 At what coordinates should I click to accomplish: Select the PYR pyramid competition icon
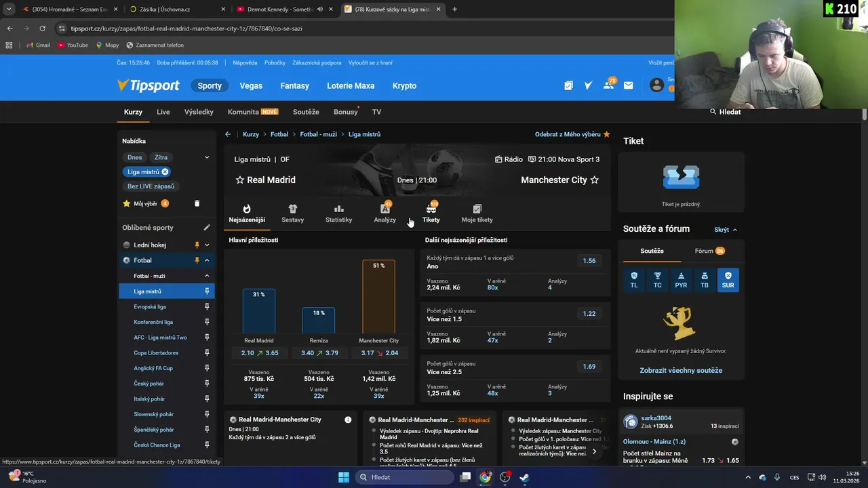[x=681, y=280]
